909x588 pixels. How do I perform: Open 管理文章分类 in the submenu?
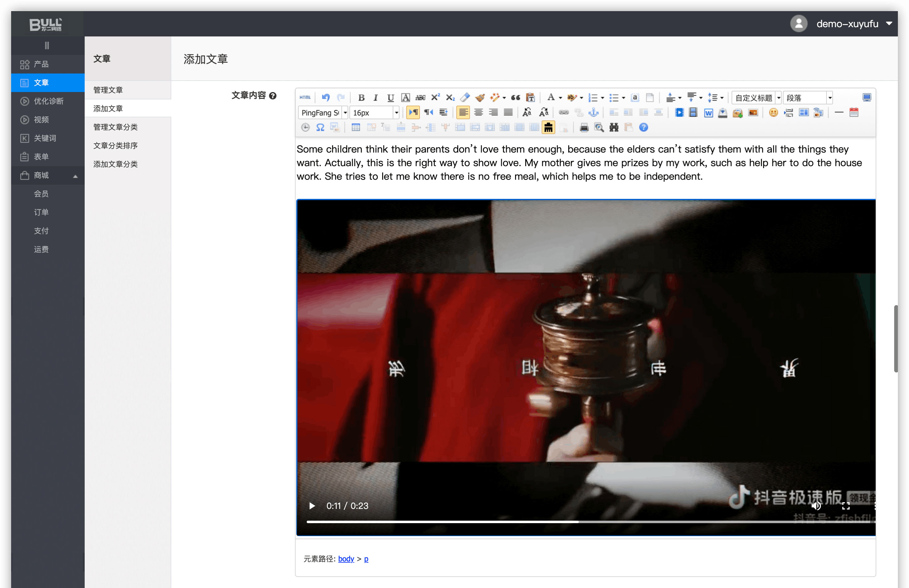[x=115, y=127]
